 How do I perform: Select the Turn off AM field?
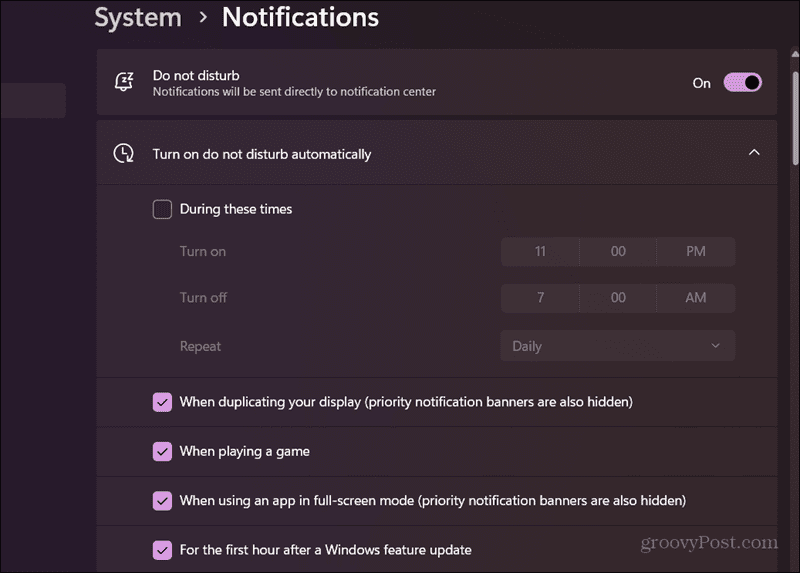pos(696,298)
